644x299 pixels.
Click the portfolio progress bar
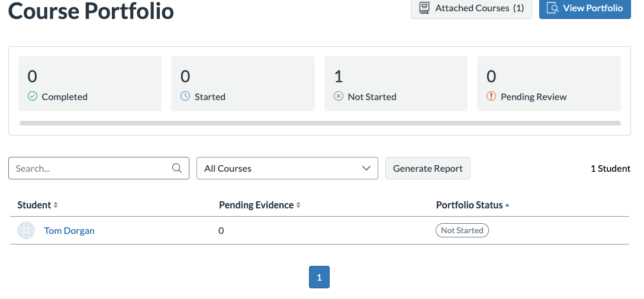coord(320,123)
